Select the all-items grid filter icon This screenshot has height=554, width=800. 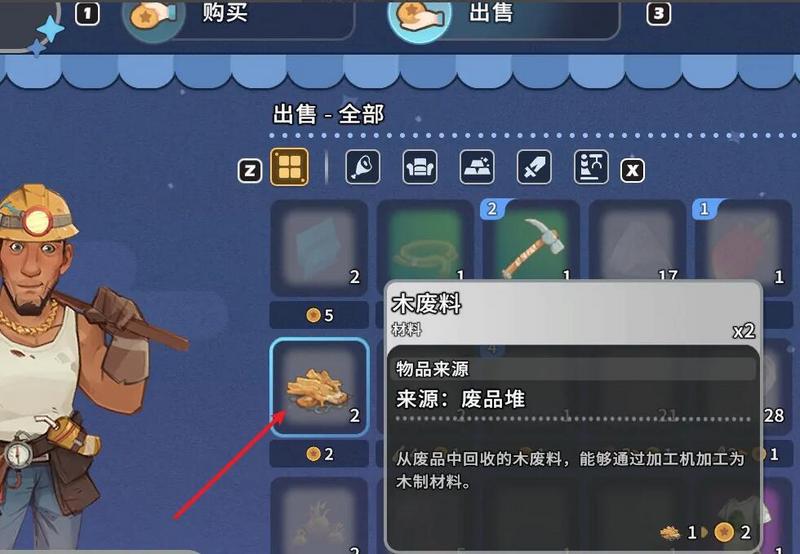289,167
